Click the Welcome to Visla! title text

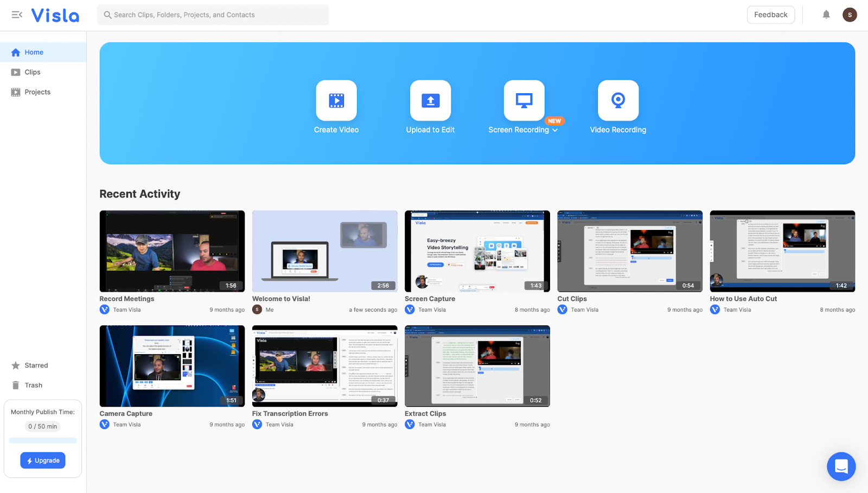[281, 299]
